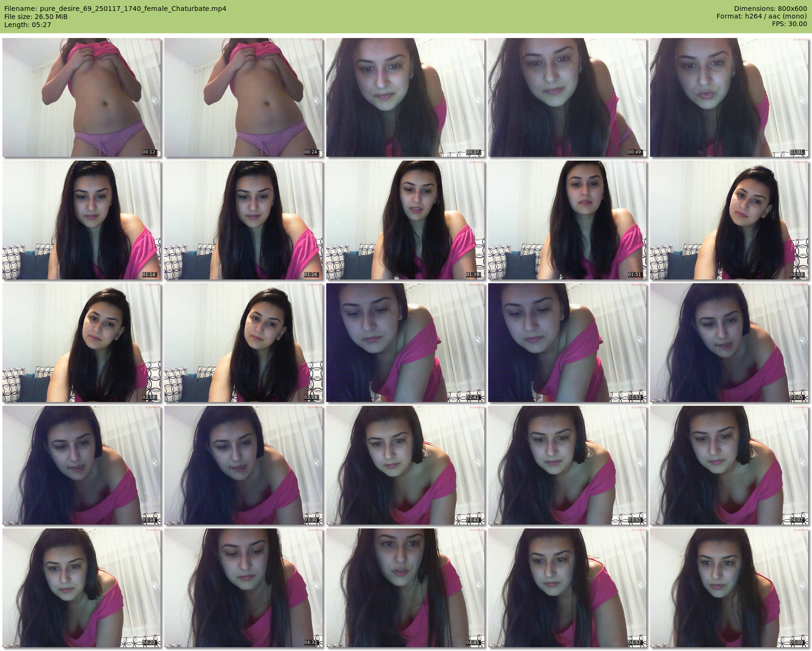Open the last thumbnail at 05:09
The image size is (812, 651).
(729, 588)
